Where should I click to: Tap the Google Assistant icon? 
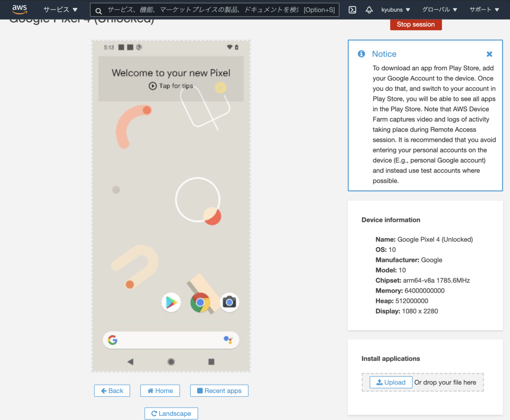pyautogui.click(x=228, y=340)
